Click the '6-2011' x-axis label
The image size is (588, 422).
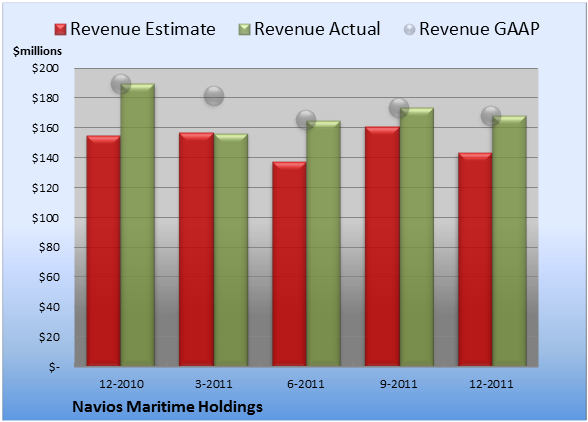[x=306, y=384]
